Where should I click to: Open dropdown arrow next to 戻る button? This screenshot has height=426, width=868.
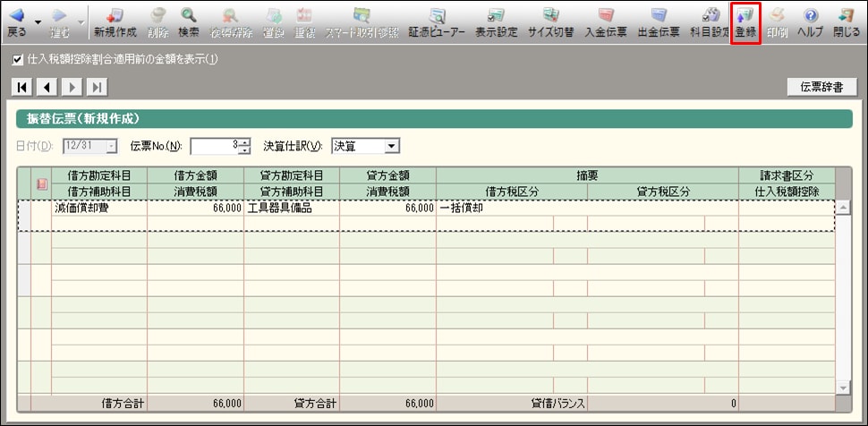pyautogui.click(x=38, y=21)
